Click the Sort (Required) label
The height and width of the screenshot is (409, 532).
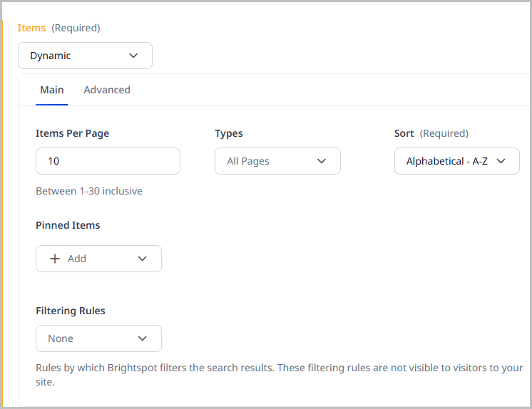431,133
